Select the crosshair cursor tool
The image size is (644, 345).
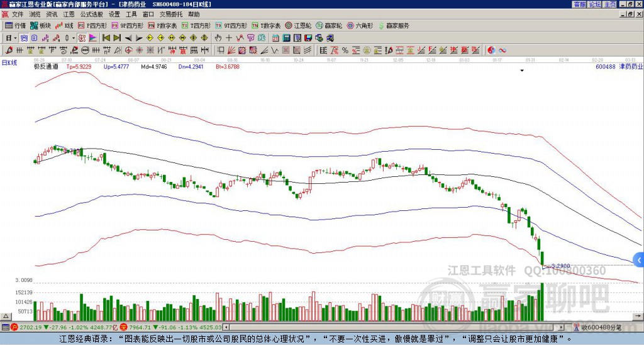[x=229, y=38]
